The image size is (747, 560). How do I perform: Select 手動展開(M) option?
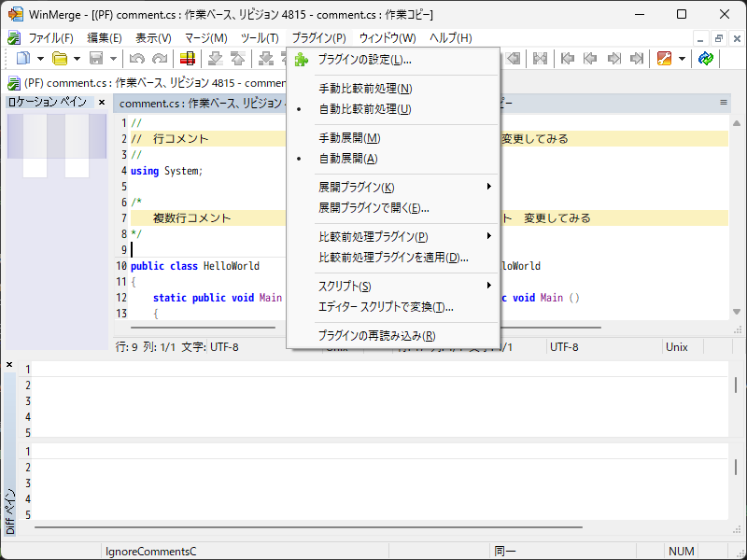[393, 138]
